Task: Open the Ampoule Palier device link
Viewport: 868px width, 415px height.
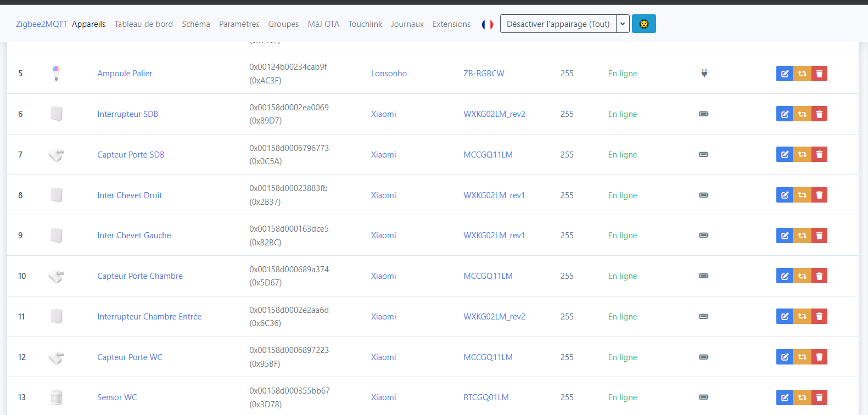Action: pos(125,74)
